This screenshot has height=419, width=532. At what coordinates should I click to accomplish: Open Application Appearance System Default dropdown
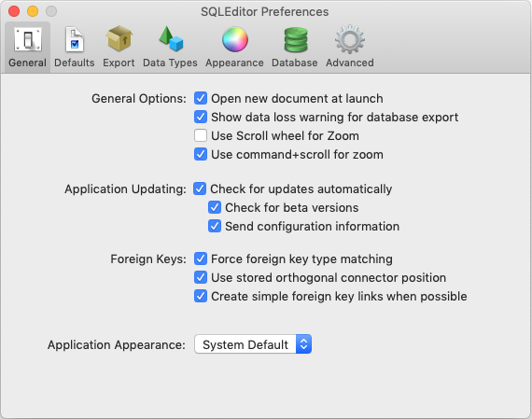click(253, 344)
